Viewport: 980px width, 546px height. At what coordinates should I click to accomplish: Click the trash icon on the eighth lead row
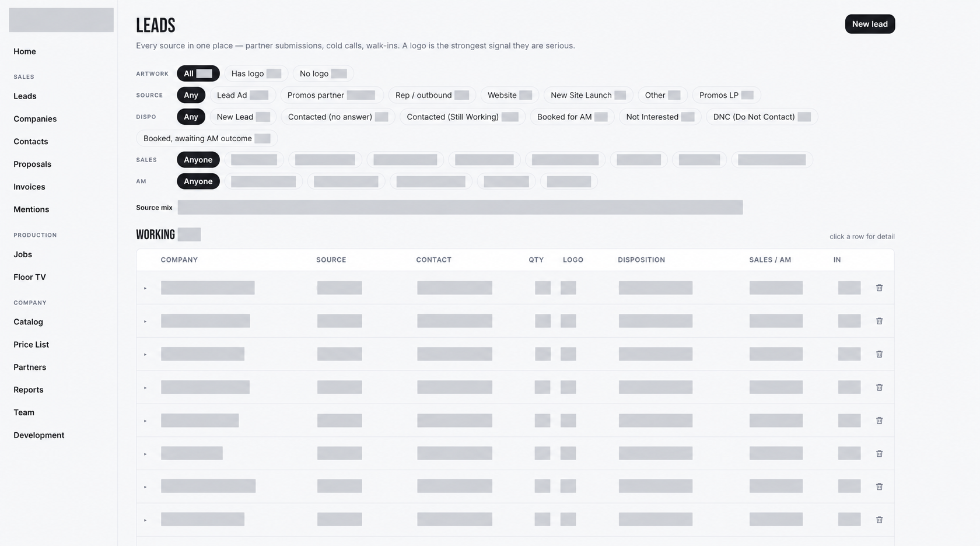[x=879, y=520]
